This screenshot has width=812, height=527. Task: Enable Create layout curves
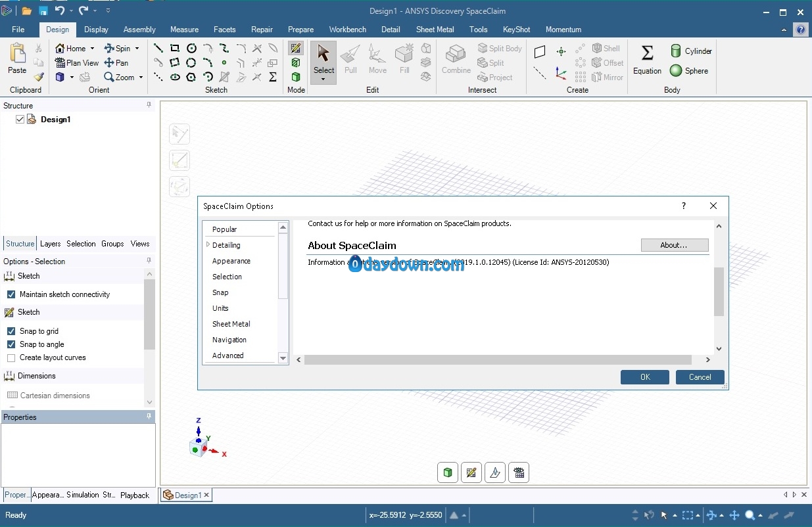(x=11, y=357)
